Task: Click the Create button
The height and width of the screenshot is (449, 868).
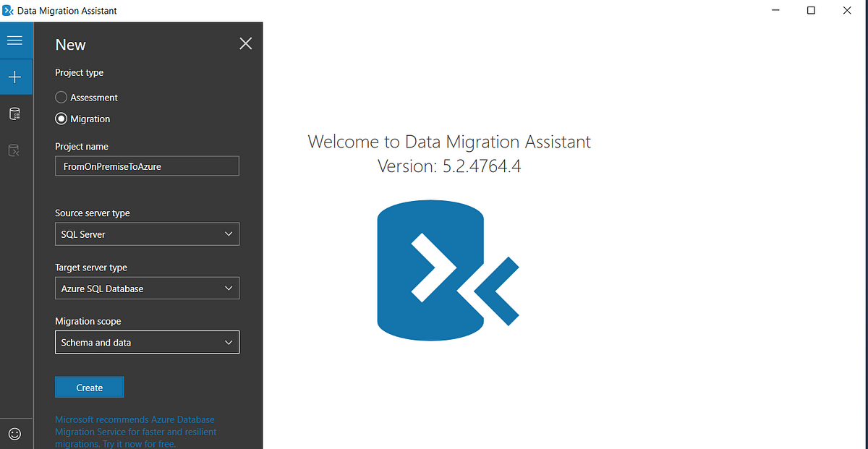Action: click(89, 387)
